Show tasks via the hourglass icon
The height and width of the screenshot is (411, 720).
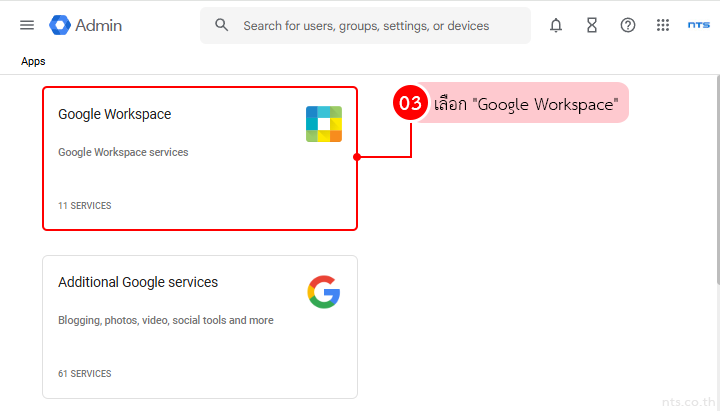592,26
